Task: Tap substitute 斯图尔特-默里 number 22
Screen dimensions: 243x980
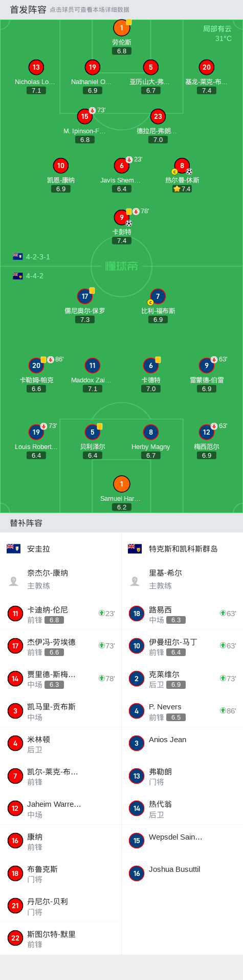Action: pyautogui.click(x=15, y=938)
